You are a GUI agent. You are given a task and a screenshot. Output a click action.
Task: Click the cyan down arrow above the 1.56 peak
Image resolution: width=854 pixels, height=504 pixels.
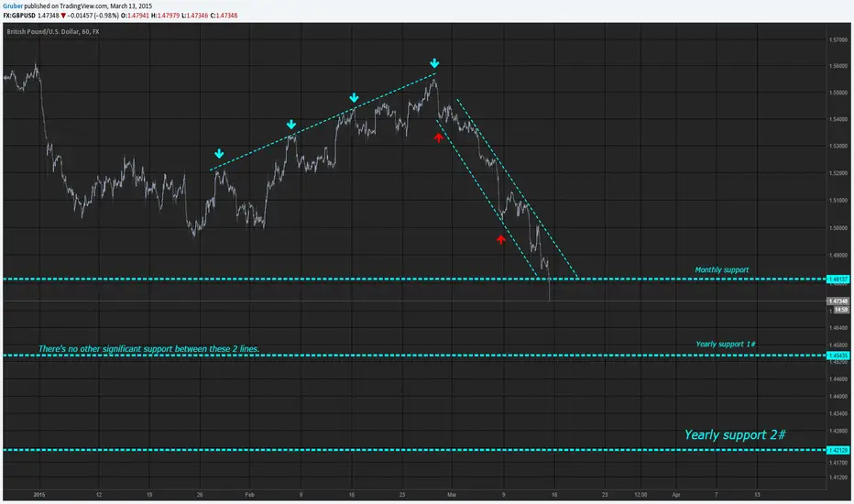click(x=434, y=63)
